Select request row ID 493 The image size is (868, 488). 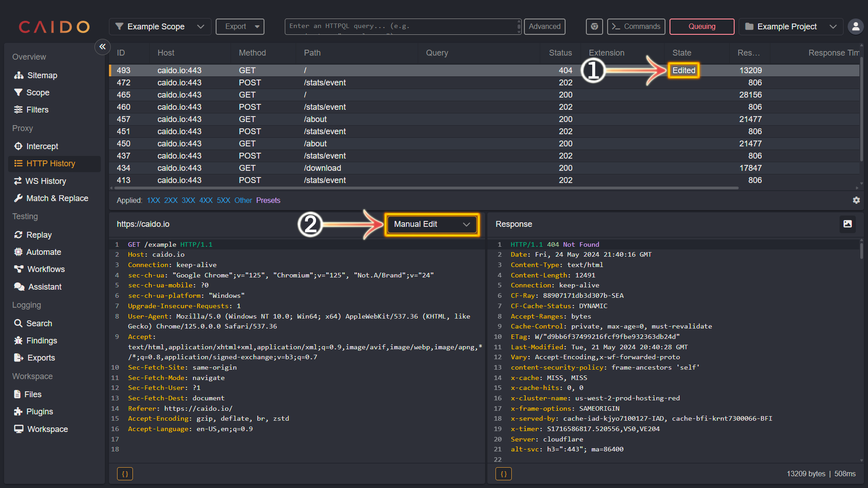click(x=484, y=70)
